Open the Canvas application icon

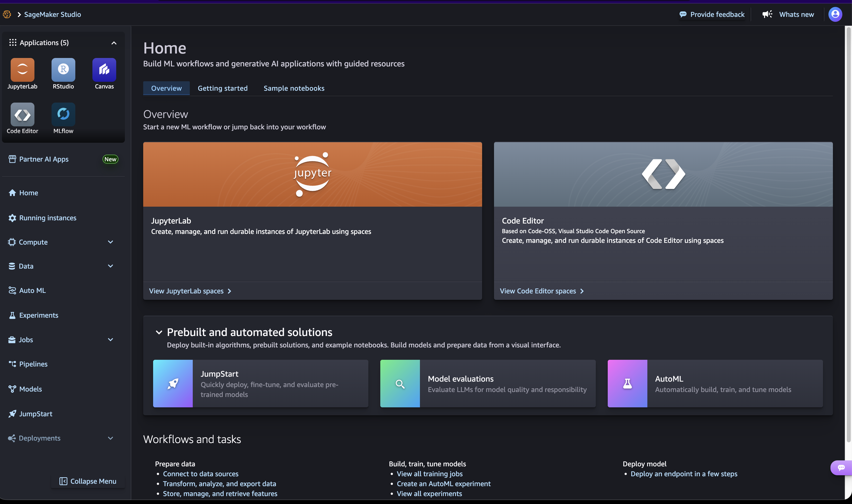[x=104, y=70]
